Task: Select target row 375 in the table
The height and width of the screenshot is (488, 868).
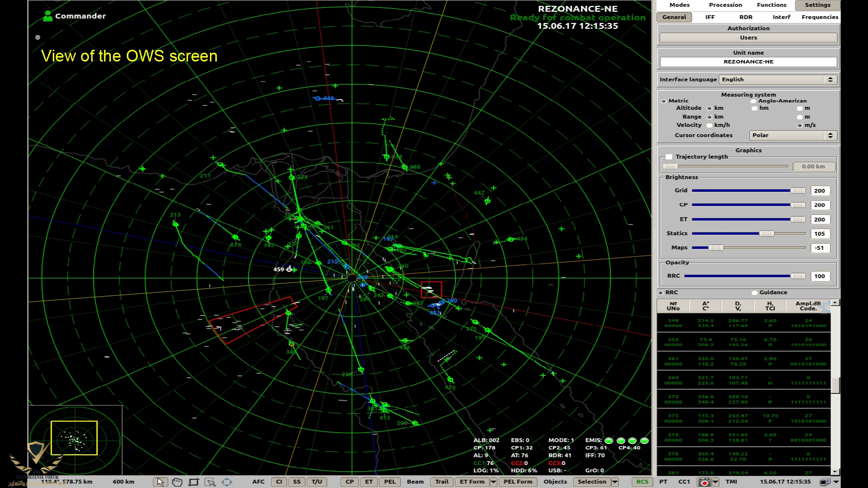Action: (x=744, y=418)
